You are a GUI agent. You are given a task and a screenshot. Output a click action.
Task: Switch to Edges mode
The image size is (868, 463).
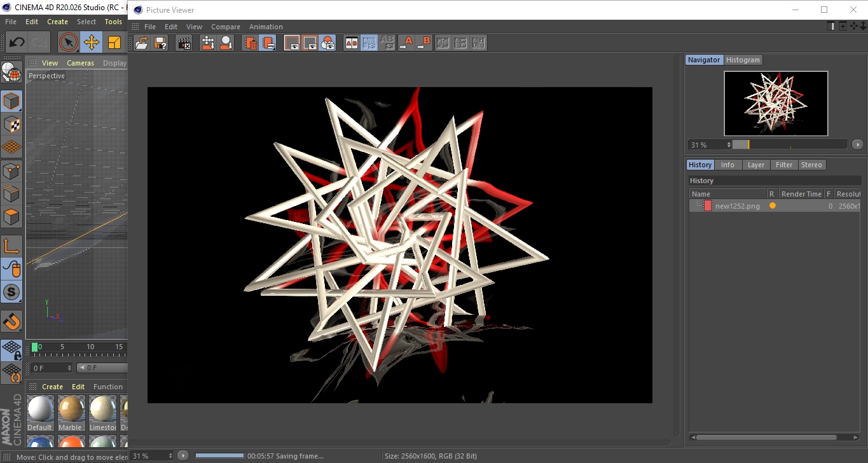pyautogui.click(x=11, y=193)
